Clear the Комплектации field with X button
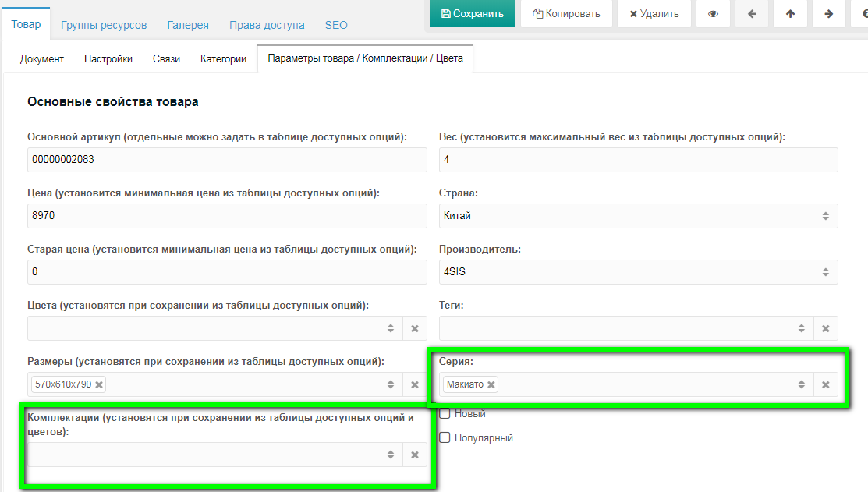 point(415,455)
